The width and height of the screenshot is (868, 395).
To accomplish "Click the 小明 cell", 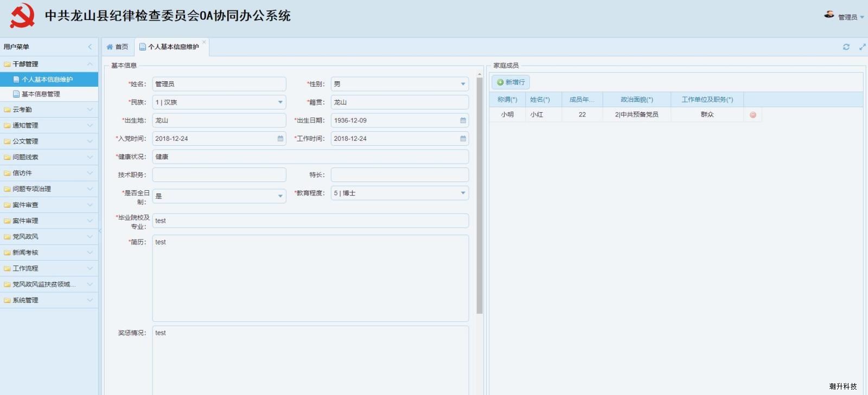I will tap(507, 115).
